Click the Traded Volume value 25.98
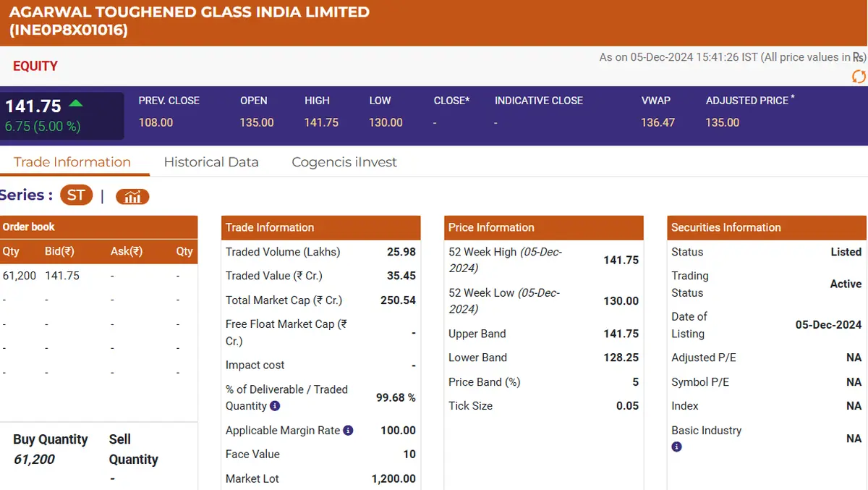 pyautogui.click(x=401, y=252)
